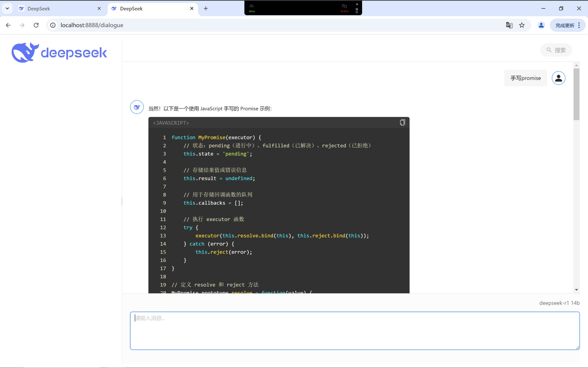The height and width of the screenshot is (368, 588).
Task: View site information icon
Action: pyautogui.click(x=53, y=25)
